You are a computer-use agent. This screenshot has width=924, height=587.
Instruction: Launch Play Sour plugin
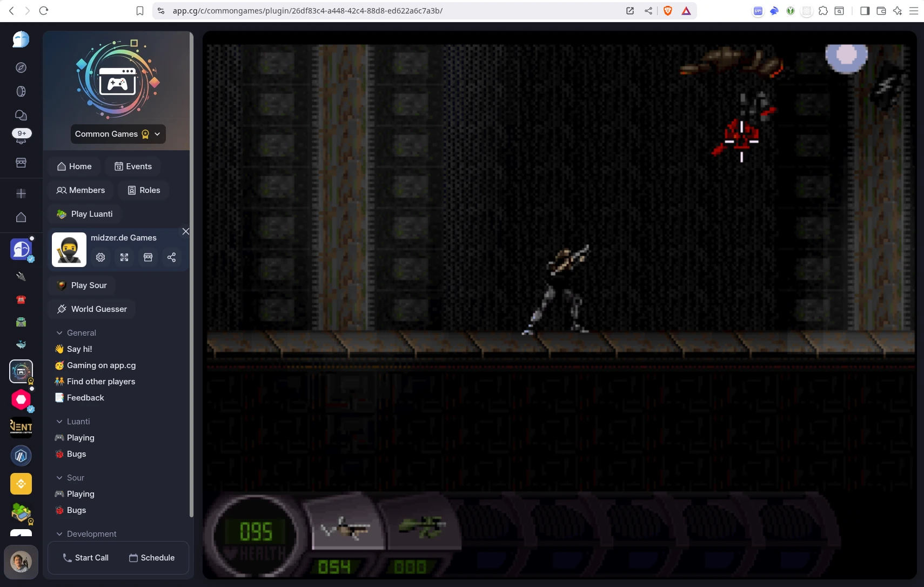82,285
